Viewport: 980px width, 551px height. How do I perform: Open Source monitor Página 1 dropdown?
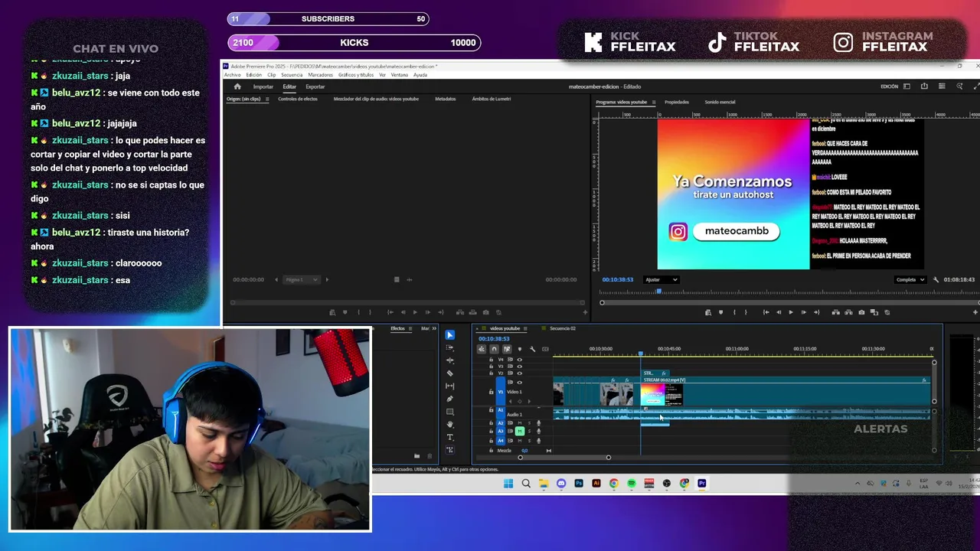(300, 279)
